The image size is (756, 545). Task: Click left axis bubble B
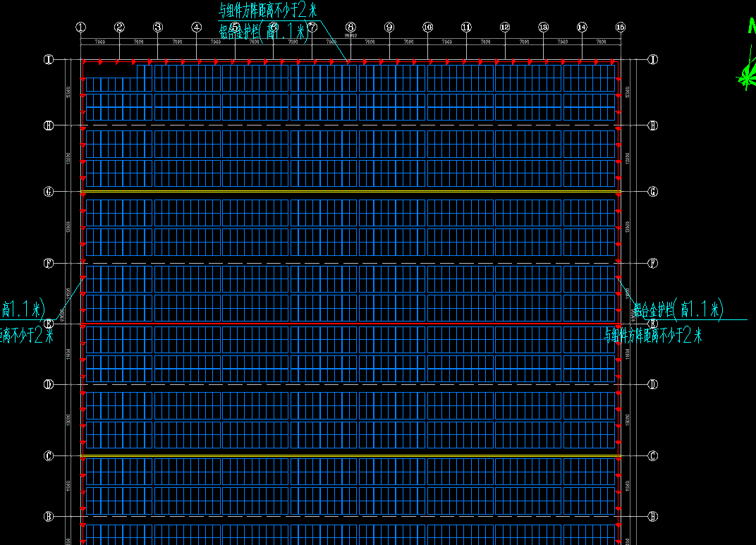[x=49, y=517]
